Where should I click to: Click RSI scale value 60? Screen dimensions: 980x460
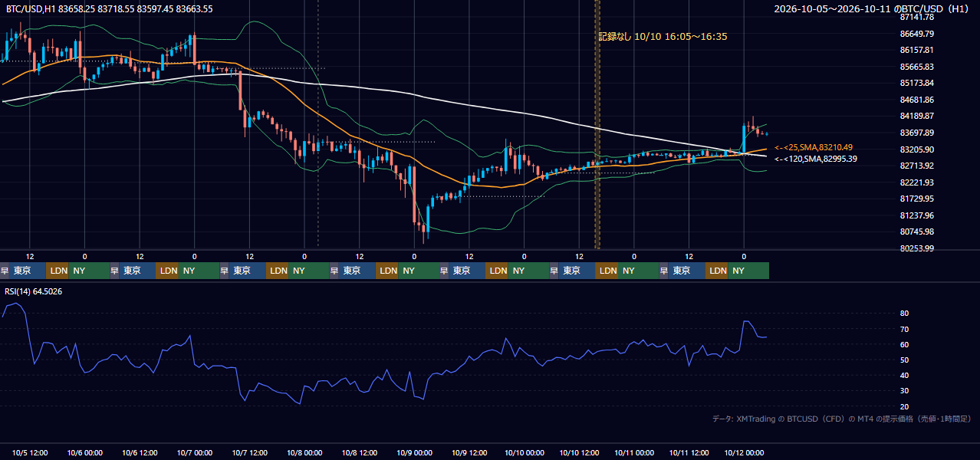(904, 344)
